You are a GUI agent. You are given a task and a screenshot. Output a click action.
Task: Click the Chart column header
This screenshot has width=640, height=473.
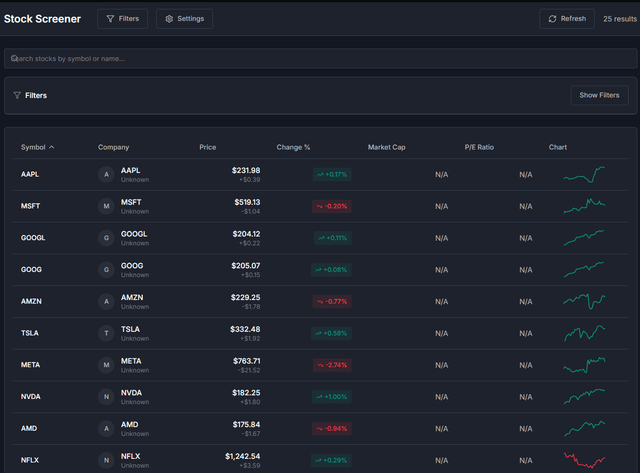click(x=558, y=147)
